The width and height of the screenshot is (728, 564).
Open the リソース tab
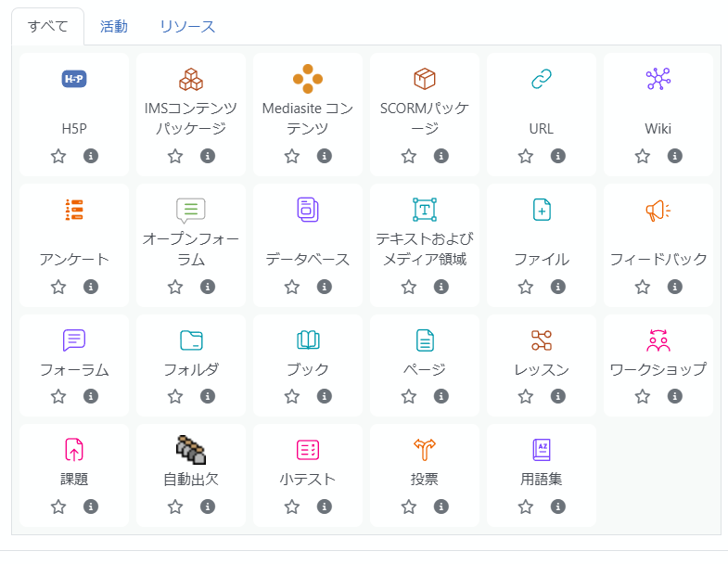[x=187, y=27]
